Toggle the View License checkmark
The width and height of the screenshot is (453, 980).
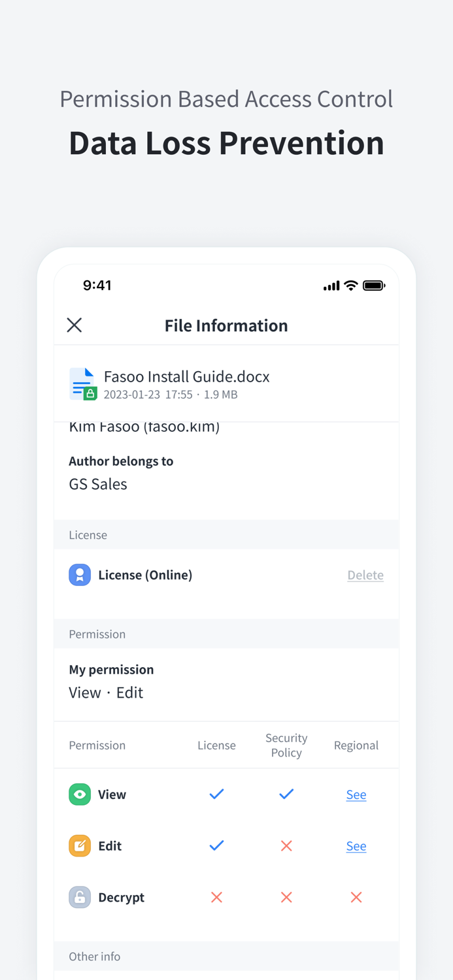(216, 794)
